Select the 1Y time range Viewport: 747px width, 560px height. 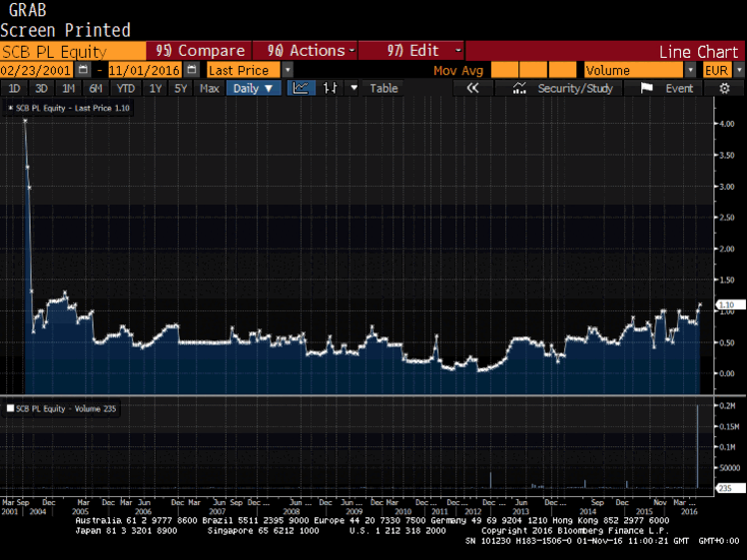click(x=155, y=88)
